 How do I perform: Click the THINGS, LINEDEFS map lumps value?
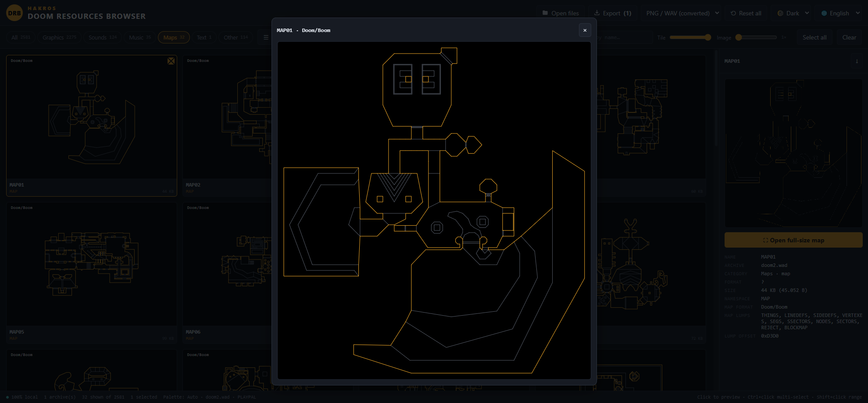click(811, 321)
